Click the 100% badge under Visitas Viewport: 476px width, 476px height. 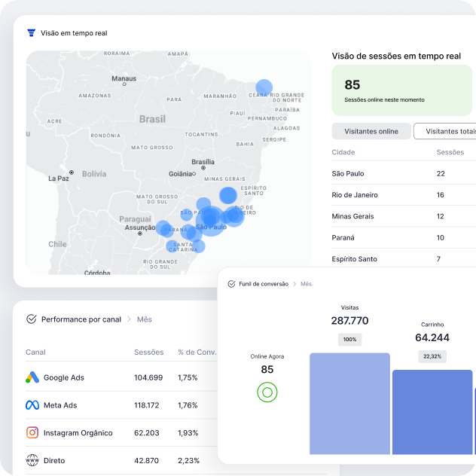349,340
